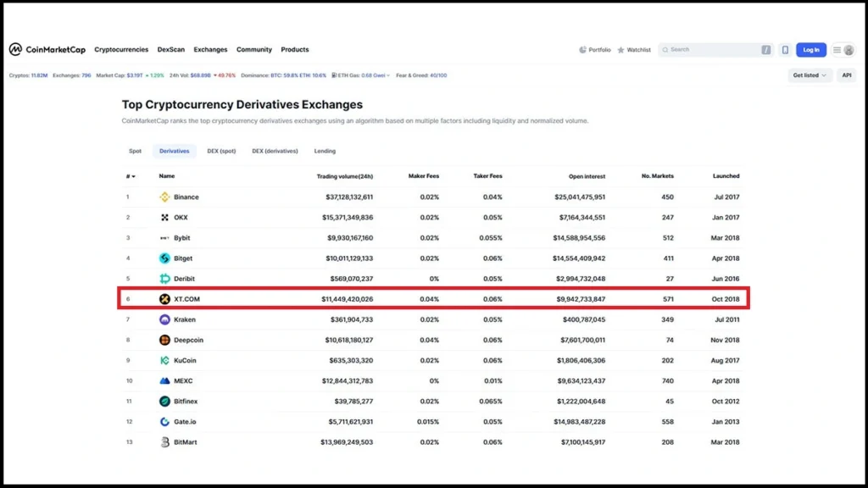Click the Binance exchange logo icon
The height and width of the screenshot is (488, 868).
click(164, 197)
